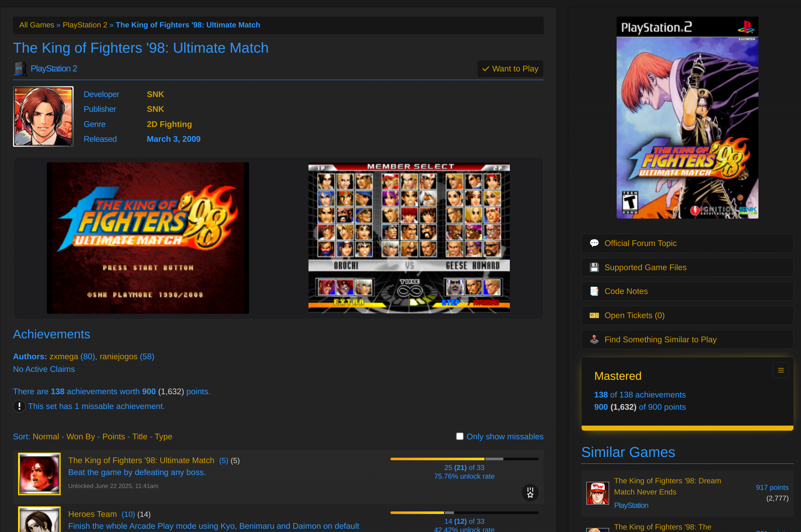Open the Open Tickets (0) link
801x532 pixels.
[x=687, y=315]
